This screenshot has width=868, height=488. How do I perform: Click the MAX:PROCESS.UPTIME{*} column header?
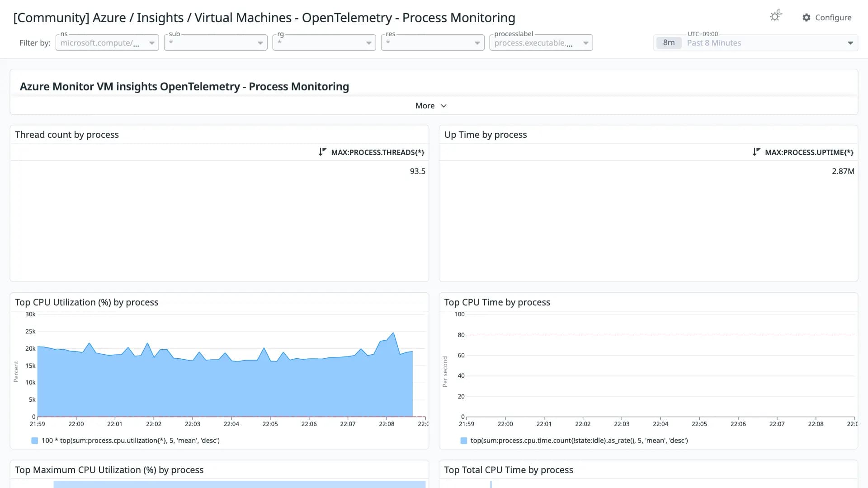tap(809, 152)
